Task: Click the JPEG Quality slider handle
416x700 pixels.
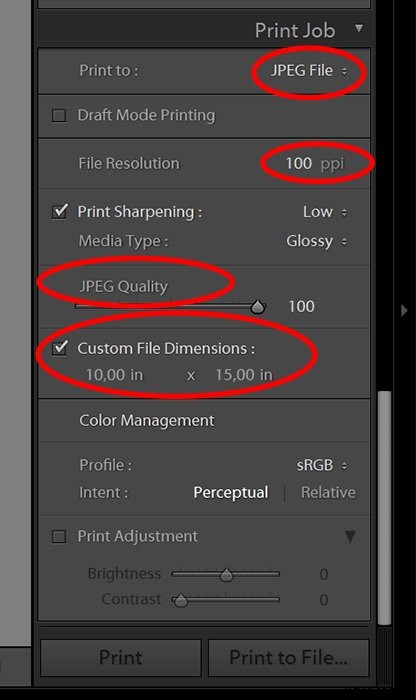Action: (258, 307)
